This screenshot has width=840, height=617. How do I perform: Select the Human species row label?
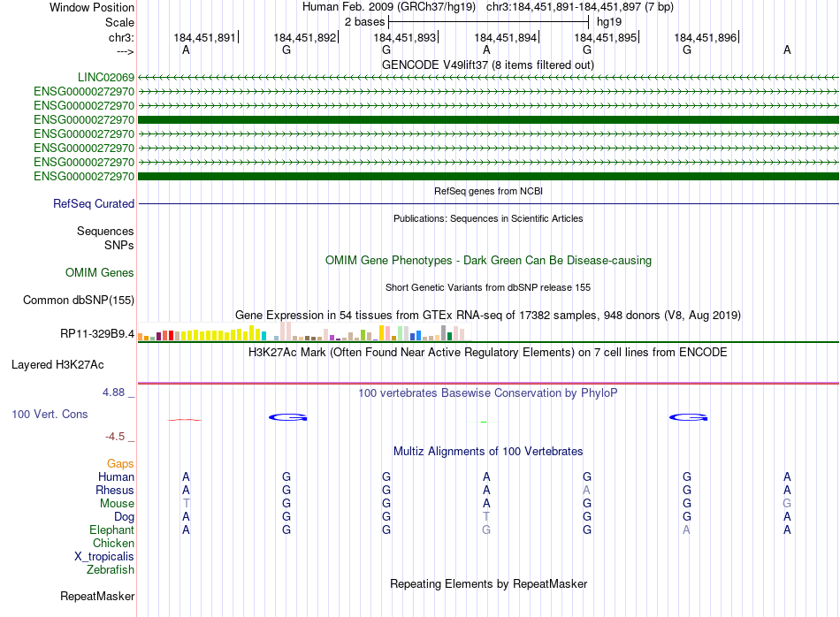pos(116,476)
